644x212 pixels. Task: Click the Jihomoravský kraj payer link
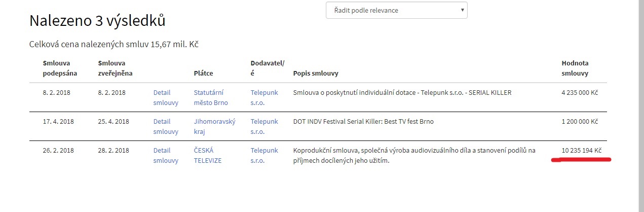(x=215, y=127)
